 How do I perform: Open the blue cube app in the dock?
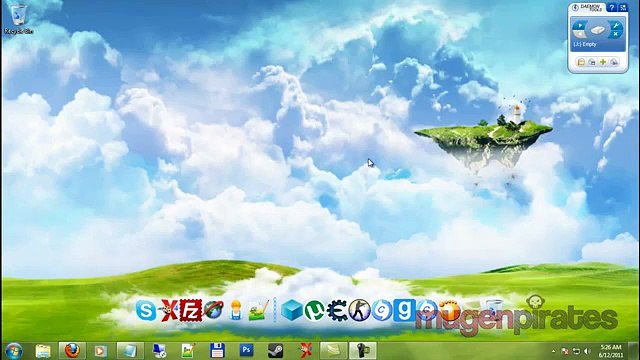pos(292,310)
